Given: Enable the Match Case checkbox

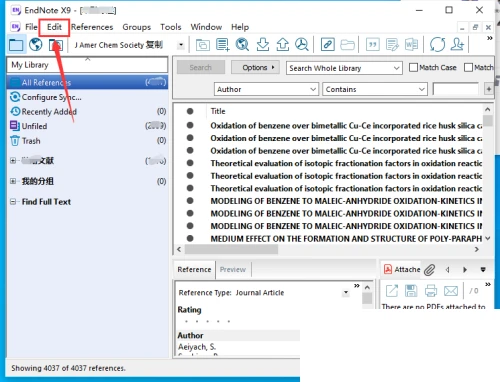Looking at the screenshot, I should click(x=413, y=67).
